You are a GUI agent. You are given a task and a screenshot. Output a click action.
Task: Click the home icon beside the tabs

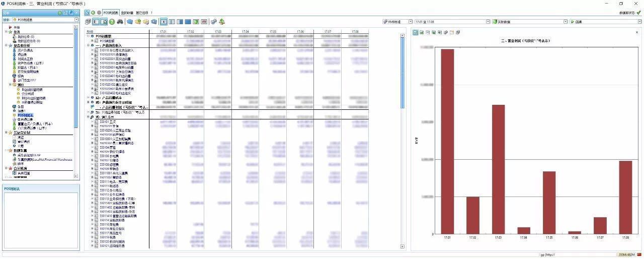tap(88, 12)
